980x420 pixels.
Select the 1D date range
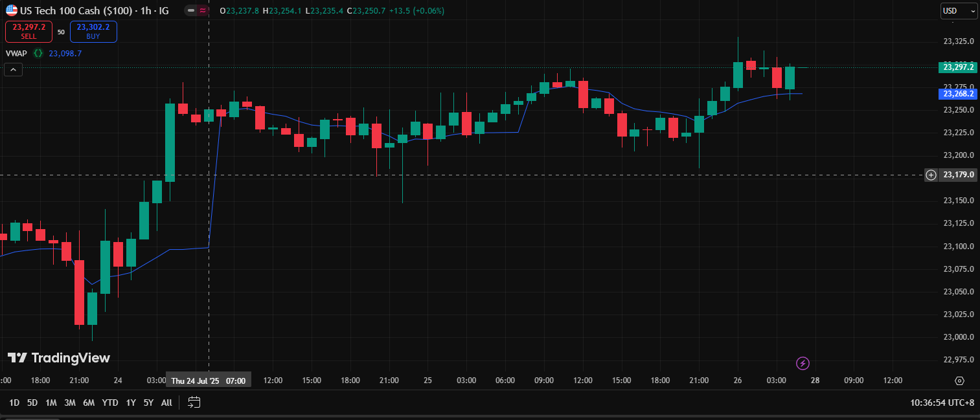click(14, 403)
